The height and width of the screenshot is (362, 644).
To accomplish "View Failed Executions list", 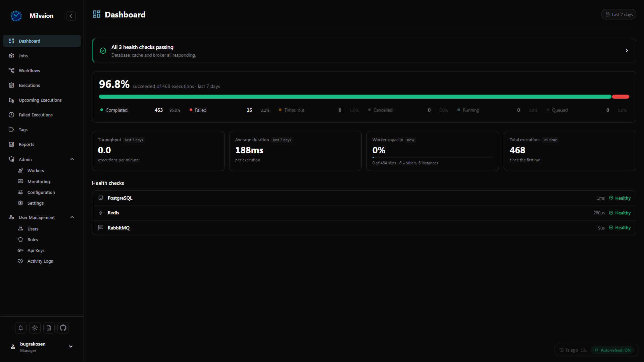I will click(x=42, y=115).
